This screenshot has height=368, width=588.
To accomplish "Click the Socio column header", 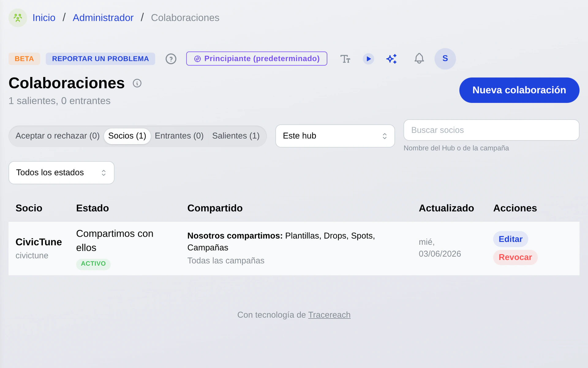I will (29, 208).
